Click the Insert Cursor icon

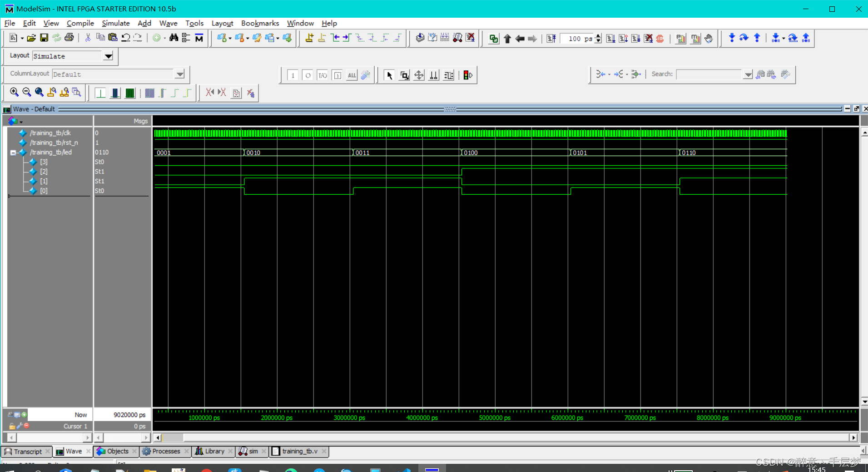click(x=309, y=38)
